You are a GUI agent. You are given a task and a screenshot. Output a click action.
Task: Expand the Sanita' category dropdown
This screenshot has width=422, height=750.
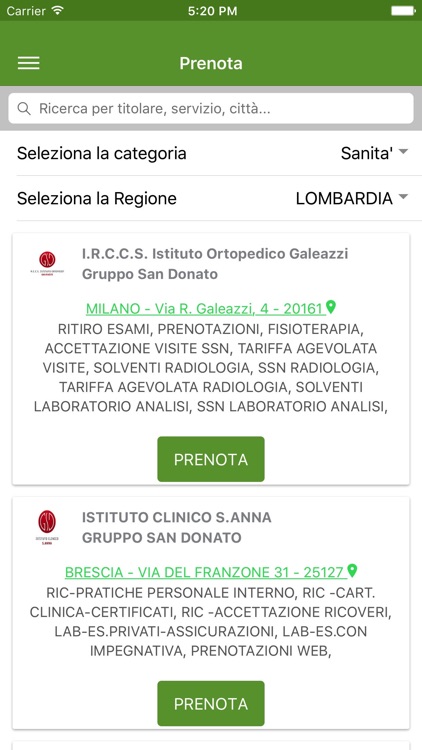pyautogui.click(x=374, y=153)
